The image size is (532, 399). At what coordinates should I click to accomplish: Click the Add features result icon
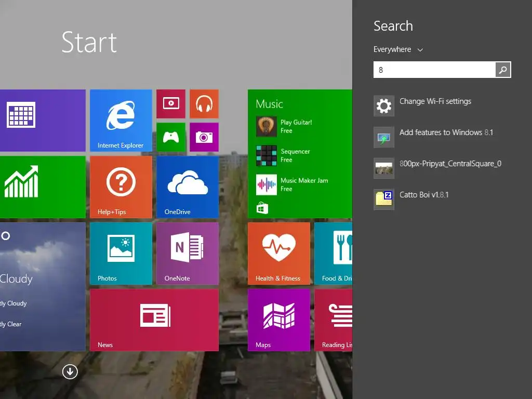(384, 137)
